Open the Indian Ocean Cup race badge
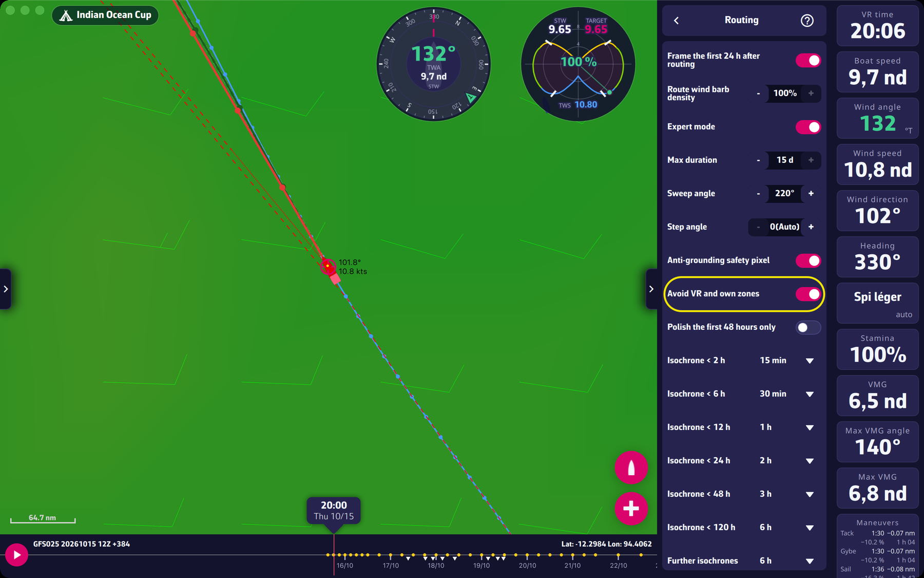This screenshot has width=924, height=578. tap(105, 15)
